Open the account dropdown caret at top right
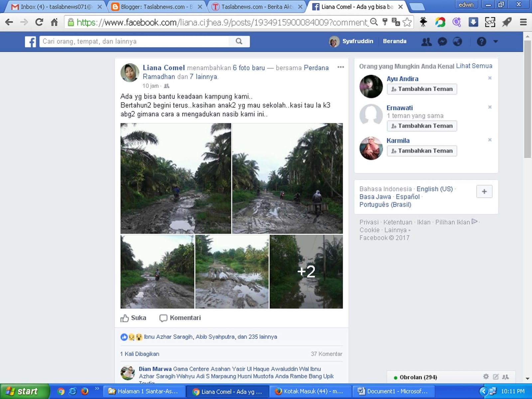Screen dimensions: 532x399 pyautogui.click(x=495, y=42)
